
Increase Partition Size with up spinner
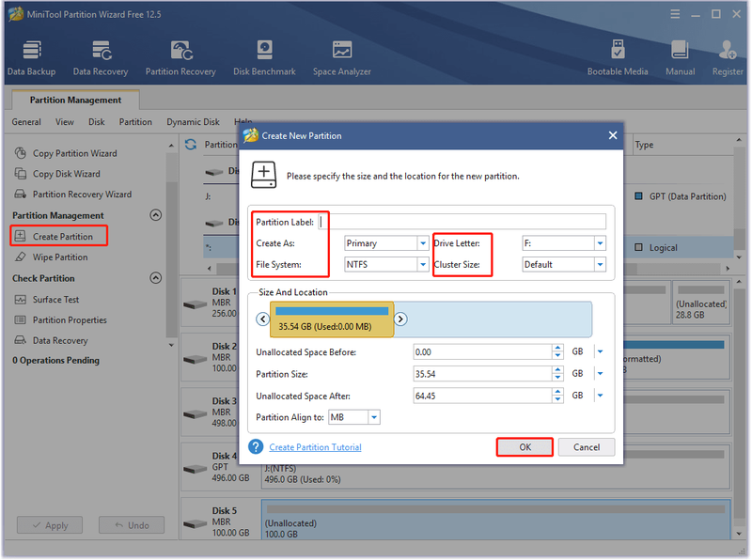557,369
